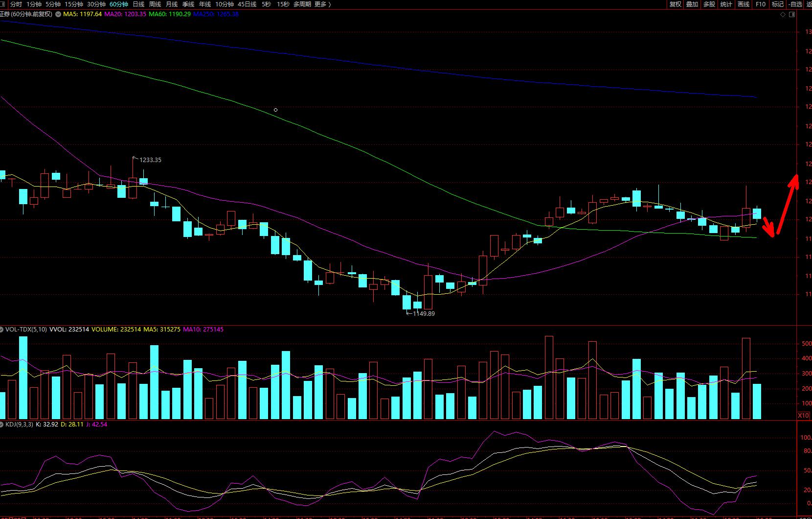Click the J: 42.54 value

[x=96, y=425]
